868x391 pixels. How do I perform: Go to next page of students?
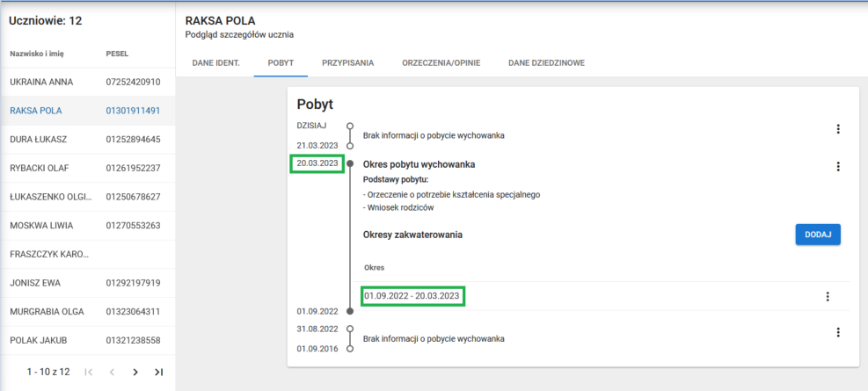[x=135, y=373]
